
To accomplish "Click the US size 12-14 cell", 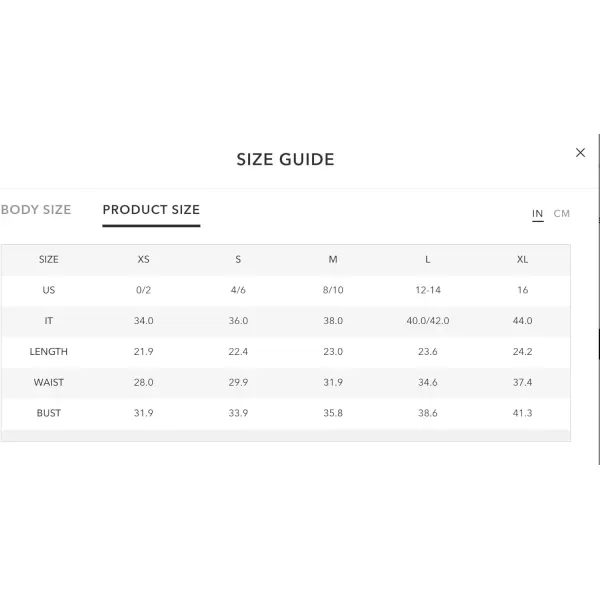I will coord(428,290).
